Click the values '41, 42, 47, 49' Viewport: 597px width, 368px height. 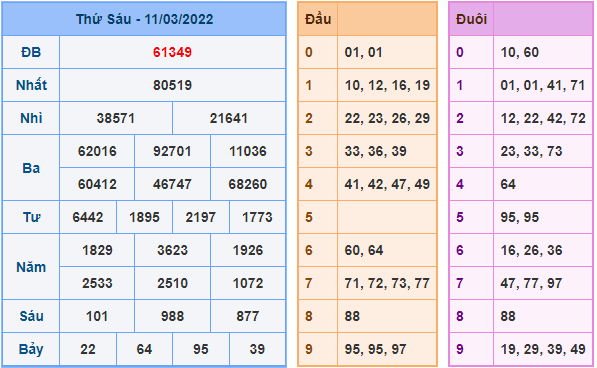[387, 185]
